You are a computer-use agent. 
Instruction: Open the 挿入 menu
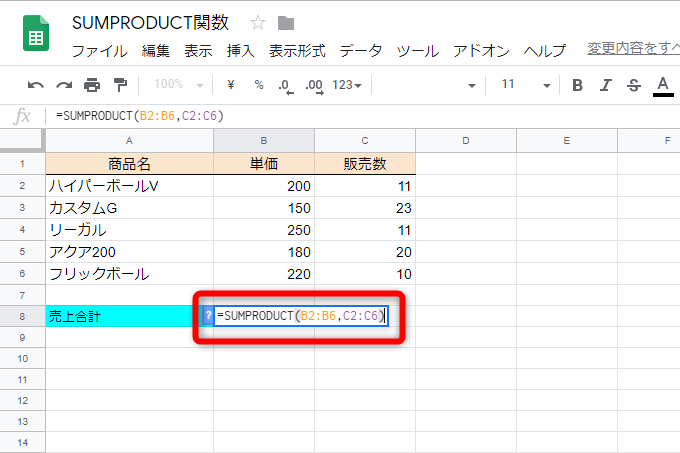pos(240,51)
